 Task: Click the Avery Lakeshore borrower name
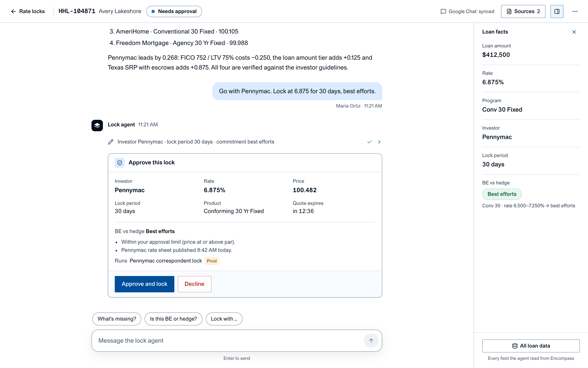(120, 11)
